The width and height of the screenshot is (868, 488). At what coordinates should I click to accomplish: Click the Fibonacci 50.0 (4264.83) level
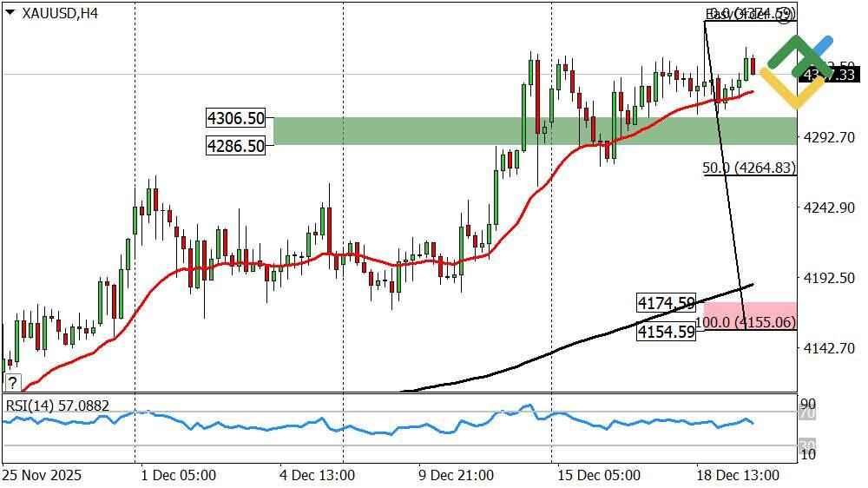click(750, 168)
